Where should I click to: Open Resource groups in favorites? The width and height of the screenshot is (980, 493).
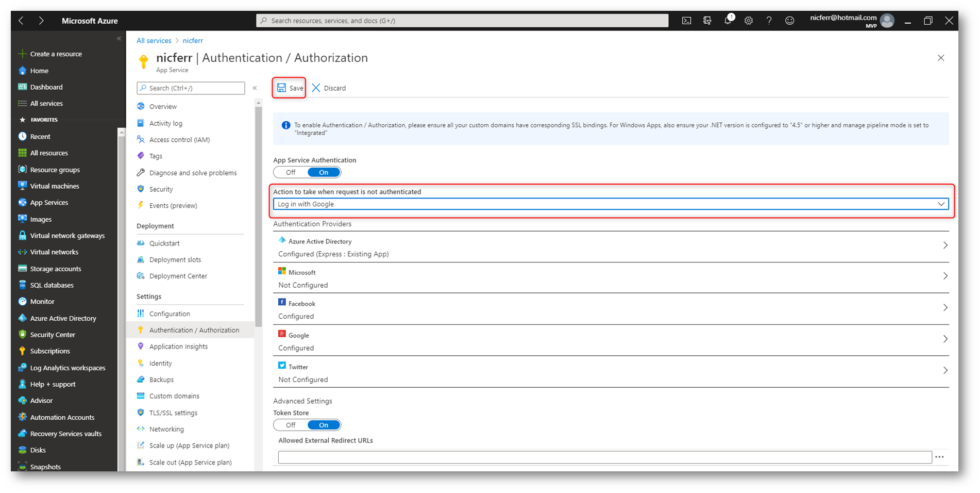(x=55, y=170)
